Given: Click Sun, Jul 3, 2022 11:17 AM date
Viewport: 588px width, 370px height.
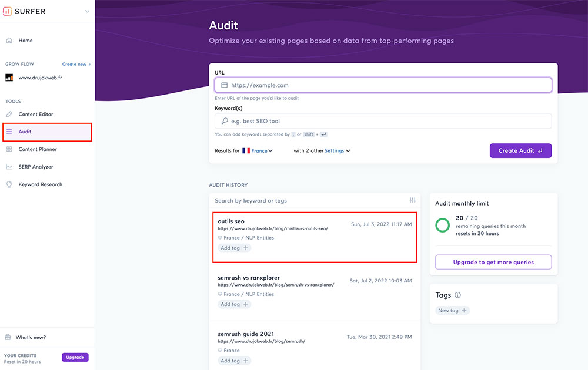Looking at the screenshot, I should click(x=382, y=224).
